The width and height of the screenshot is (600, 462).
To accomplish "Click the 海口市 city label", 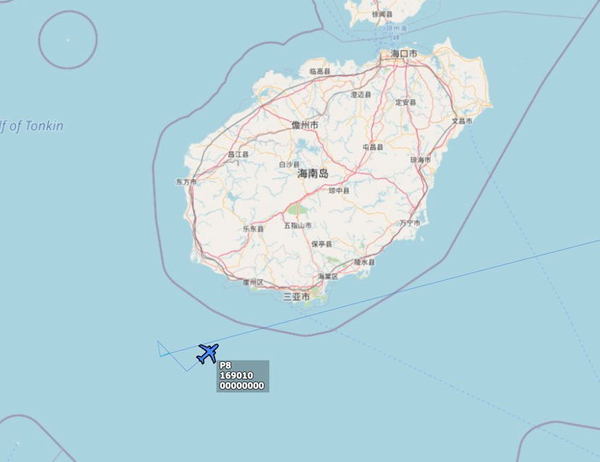I will coord(404,54).
